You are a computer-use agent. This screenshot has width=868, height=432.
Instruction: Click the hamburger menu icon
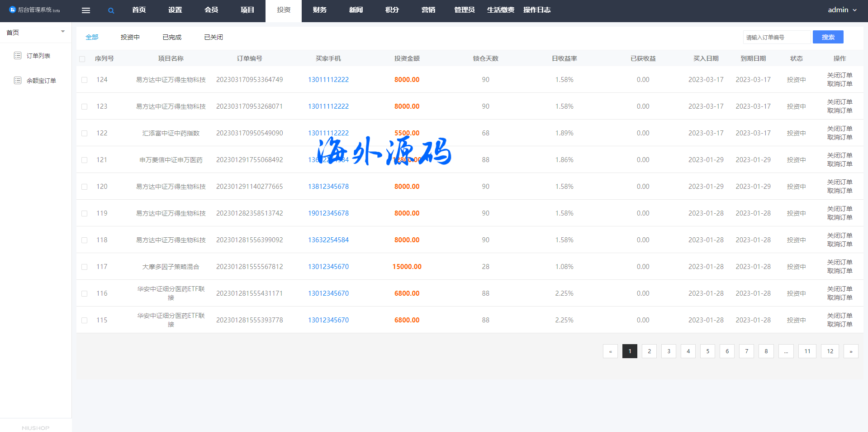click(x=85, y=10)
